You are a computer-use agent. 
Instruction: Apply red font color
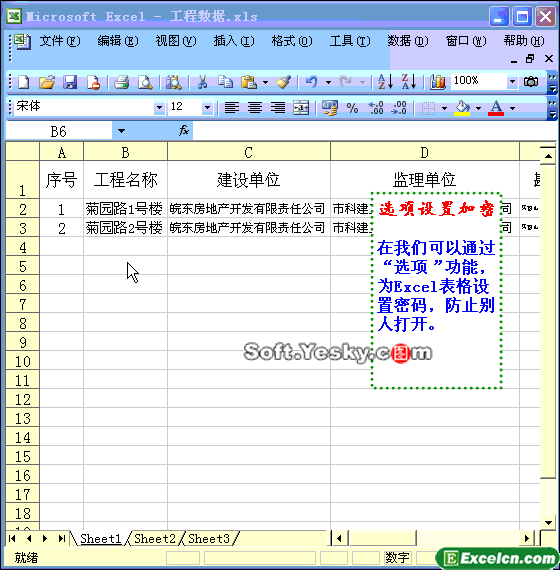point(496,108)
